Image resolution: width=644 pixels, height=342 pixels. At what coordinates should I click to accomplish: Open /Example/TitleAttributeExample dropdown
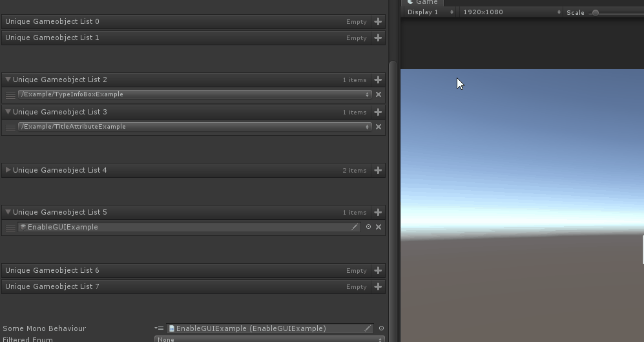(194, 127)
